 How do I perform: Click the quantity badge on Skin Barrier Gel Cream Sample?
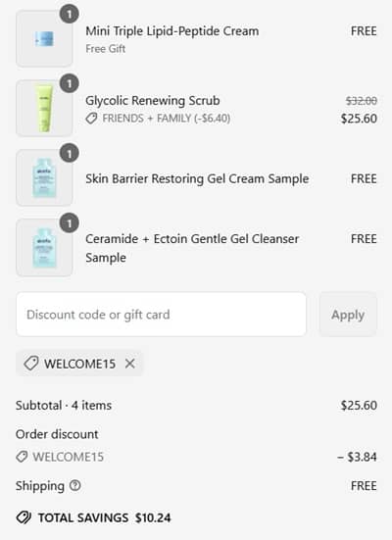pos(70,154)
